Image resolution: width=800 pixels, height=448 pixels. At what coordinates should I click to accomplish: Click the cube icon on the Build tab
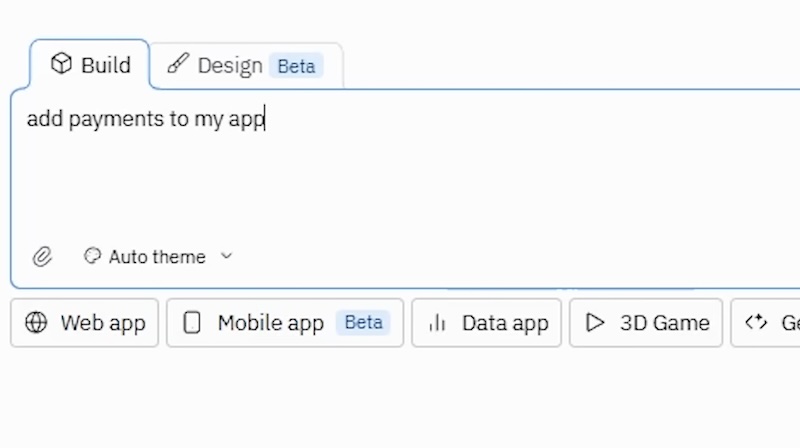pyautogui.click(x=62, y=65)
